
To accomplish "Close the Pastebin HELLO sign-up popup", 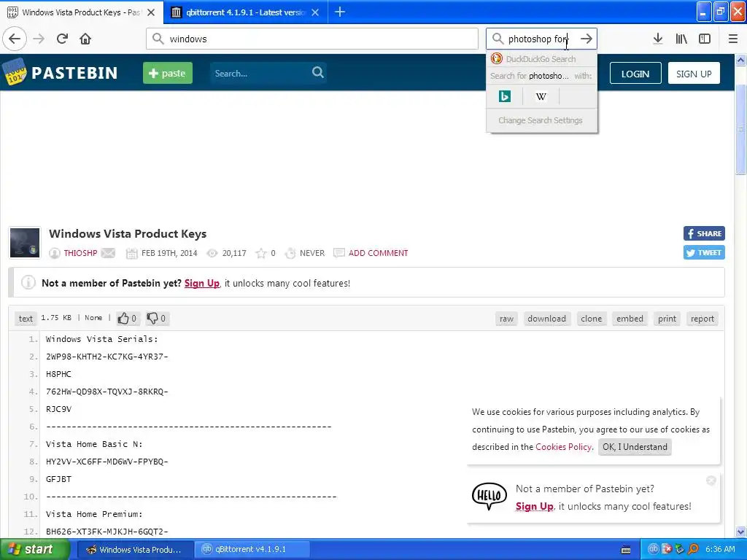I will tap(711, 480).
